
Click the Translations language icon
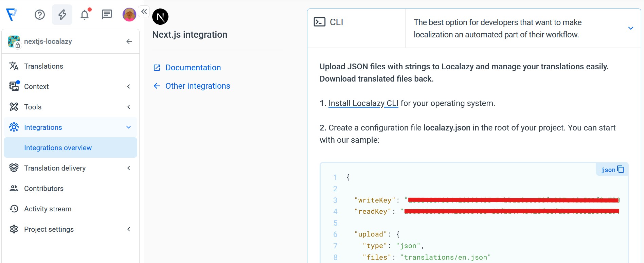click(14, 66)
